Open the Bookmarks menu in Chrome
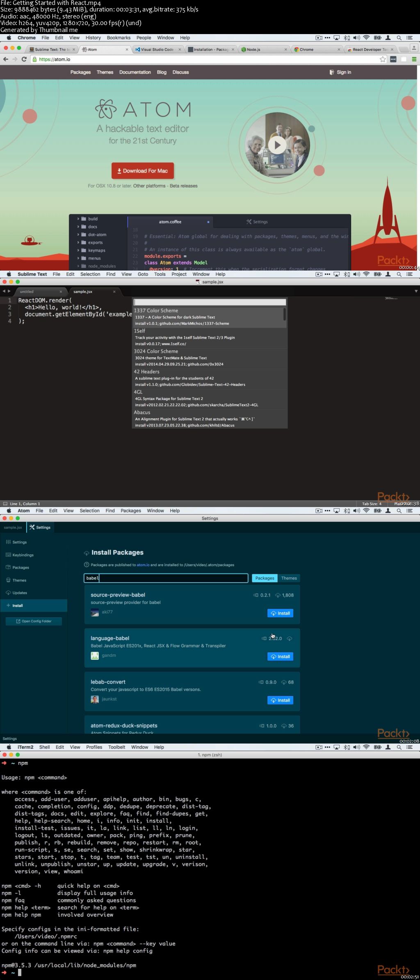Screen dimensions: 420x980 119,38
